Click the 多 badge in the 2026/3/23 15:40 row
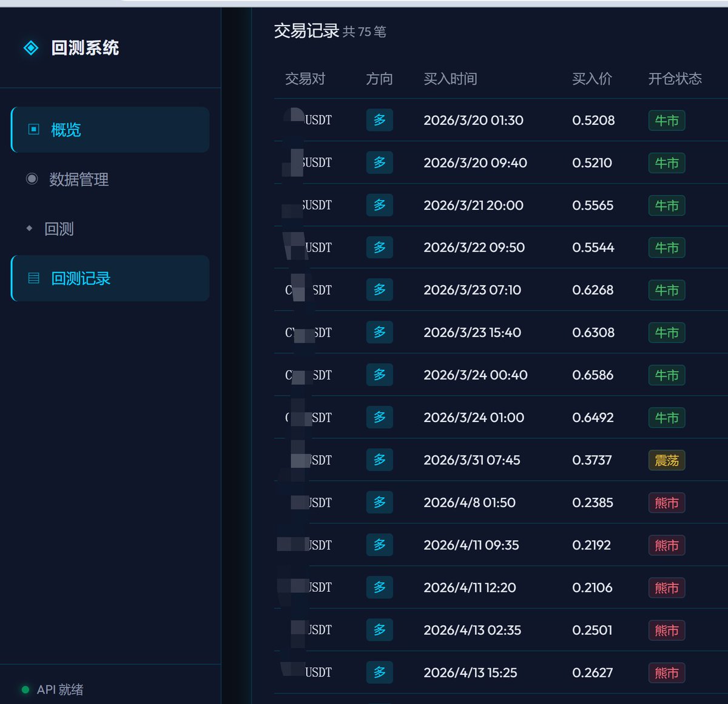The width and height of the screenshot is (728, 704). [x=380, y=332]
